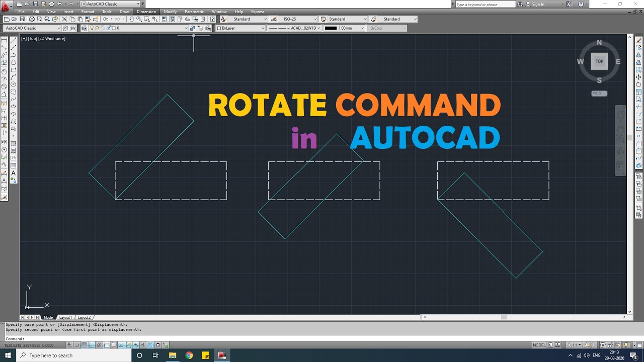Click the [2D Wireframe] visual style label
The image size is (644, 362).
point(52,38)
